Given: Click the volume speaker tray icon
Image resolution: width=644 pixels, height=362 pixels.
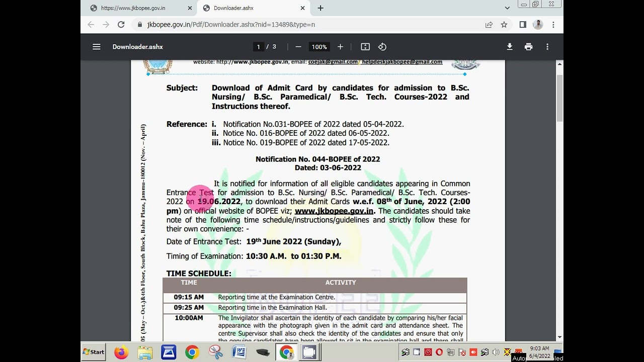Looking at the screenshot, I should click(x=496, y=352).
